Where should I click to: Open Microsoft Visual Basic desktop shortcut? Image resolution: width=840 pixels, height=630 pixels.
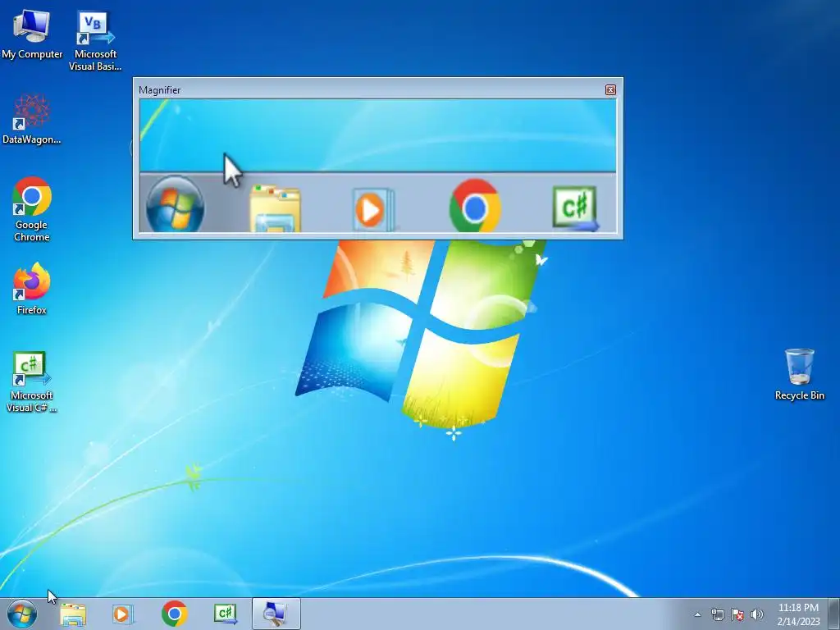[x=95, y=40]
